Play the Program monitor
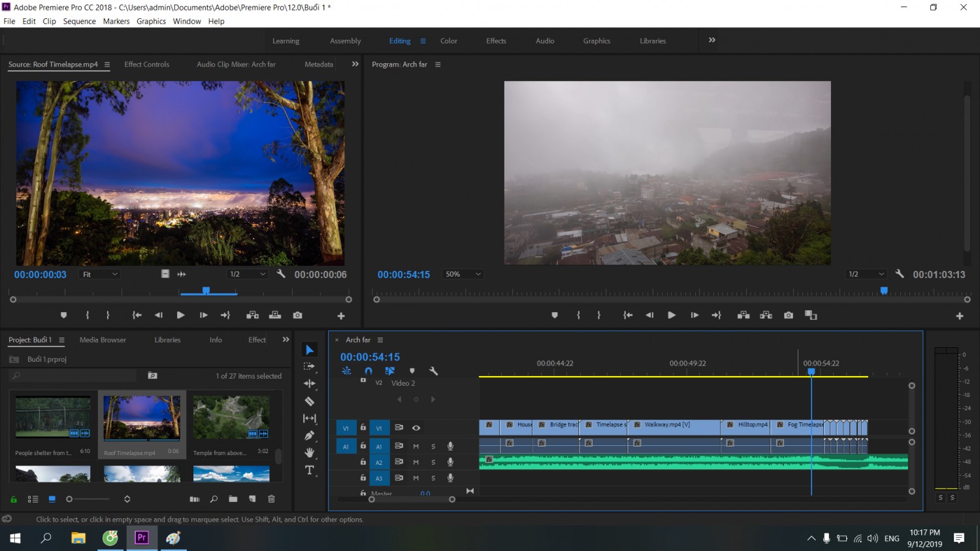Viewport: 980px width, 551px height. (672, 315)
